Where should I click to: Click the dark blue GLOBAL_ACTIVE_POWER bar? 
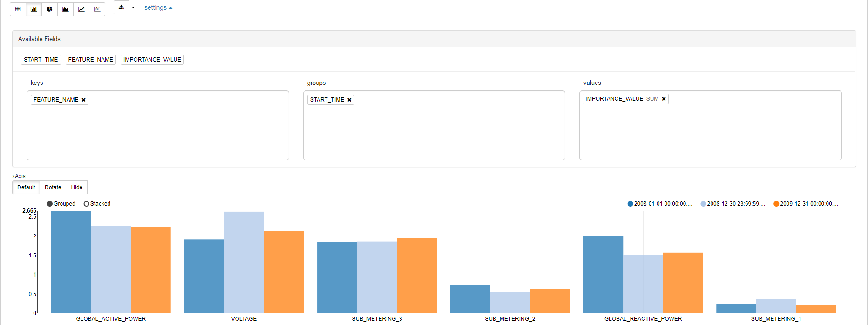point(71,262)
